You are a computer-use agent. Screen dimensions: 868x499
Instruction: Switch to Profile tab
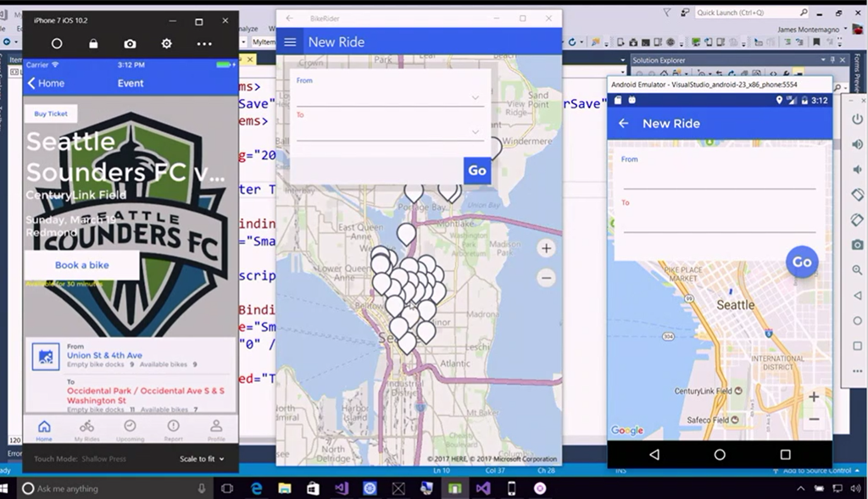point(216,430)
